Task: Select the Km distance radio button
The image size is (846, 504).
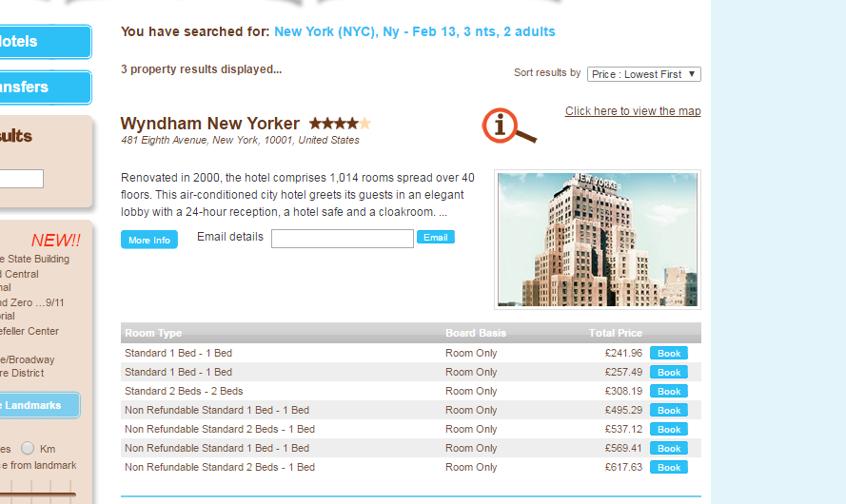Action: coord(28,448)
